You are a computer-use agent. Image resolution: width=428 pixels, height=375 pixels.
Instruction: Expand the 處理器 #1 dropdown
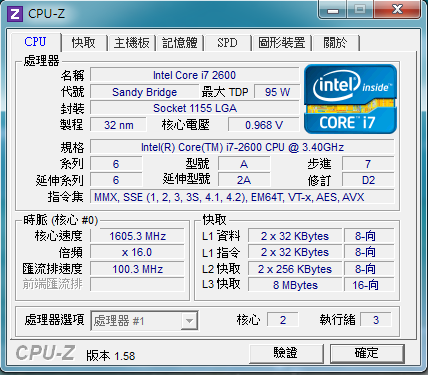[189, 321]
